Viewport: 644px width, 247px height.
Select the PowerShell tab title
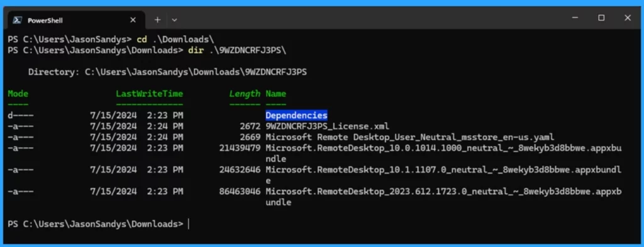45,20
